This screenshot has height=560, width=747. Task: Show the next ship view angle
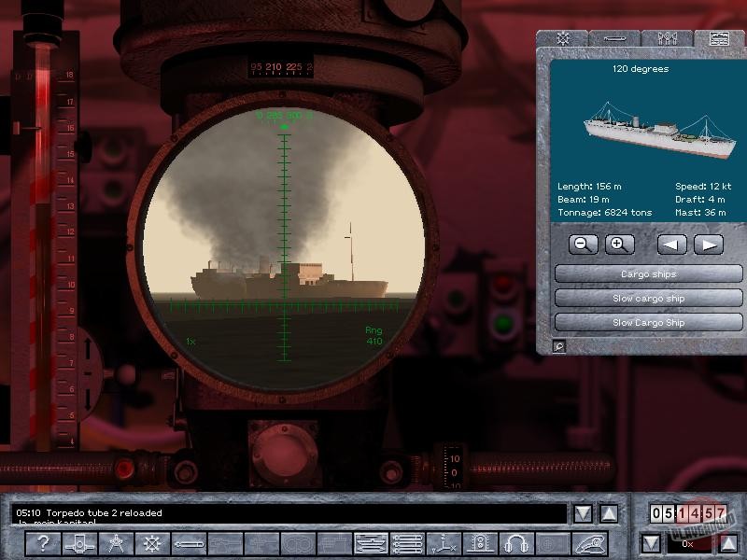point(708,245)
